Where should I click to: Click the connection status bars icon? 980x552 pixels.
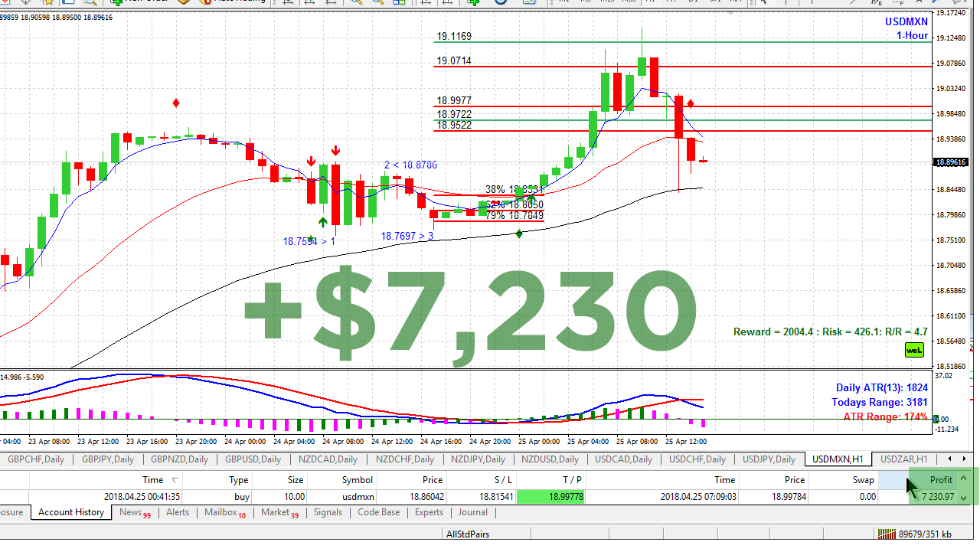[887, 534]
